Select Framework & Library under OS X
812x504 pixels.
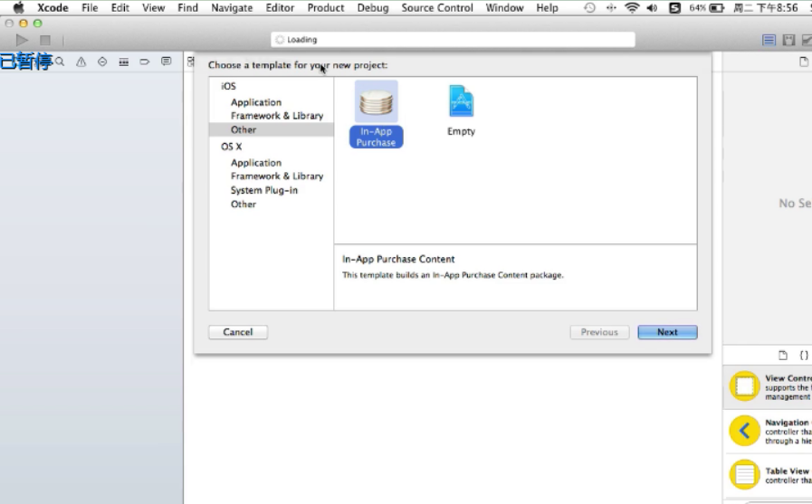coord(277,176)
